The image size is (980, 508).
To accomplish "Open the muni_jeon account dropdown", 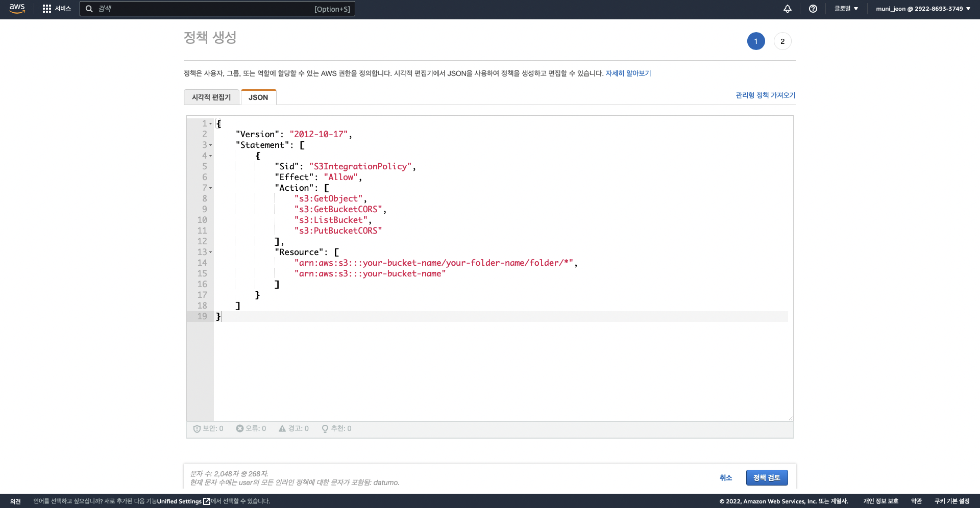I will point(923,9).
